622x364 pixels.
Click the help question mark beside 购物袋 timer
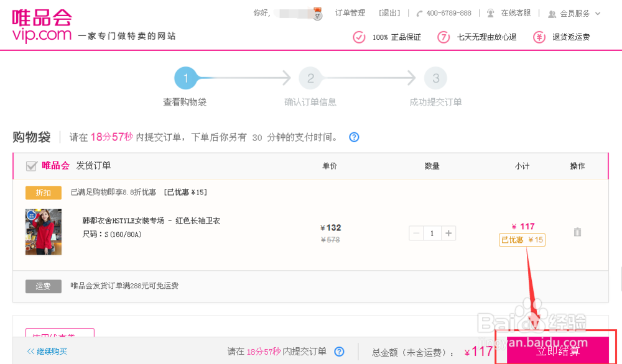(x=354, y=137)
